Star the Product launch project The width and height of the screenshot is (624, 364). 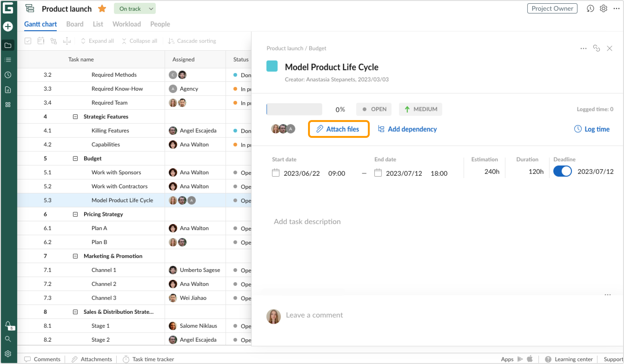click(102, 9)
